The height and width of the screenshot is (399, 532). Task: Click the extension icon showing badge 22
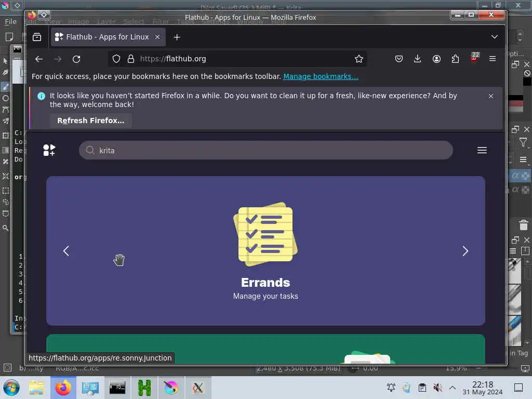point(474,57)
